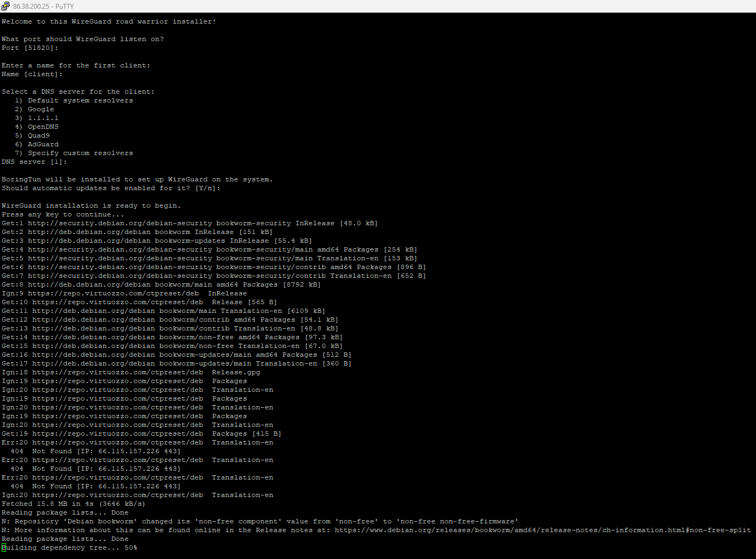
Task: Click the 'Get:10' Release [565 B] line
Action: click(x=139, y=302)
